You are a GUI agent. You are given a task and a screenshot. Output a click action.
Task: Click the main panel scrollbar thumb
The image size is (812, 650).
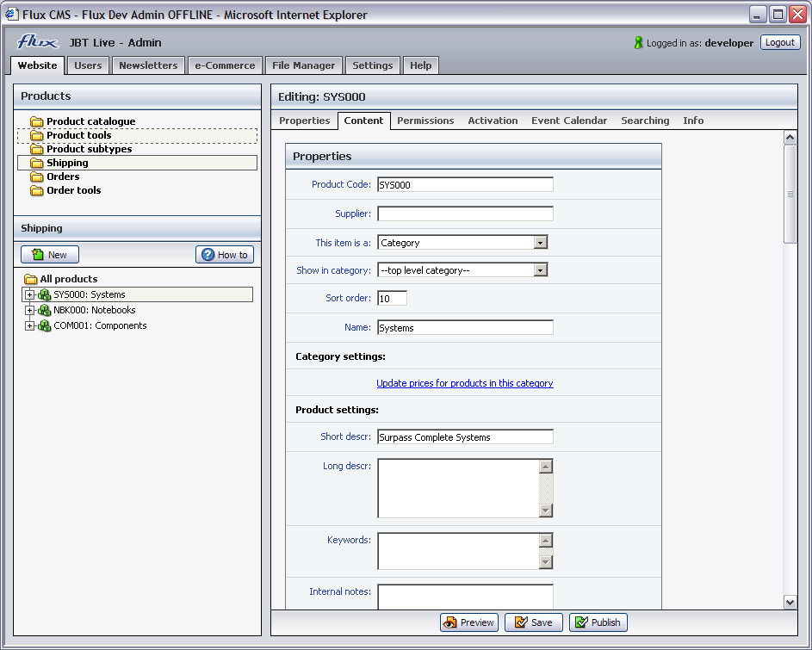pos(790,194)
